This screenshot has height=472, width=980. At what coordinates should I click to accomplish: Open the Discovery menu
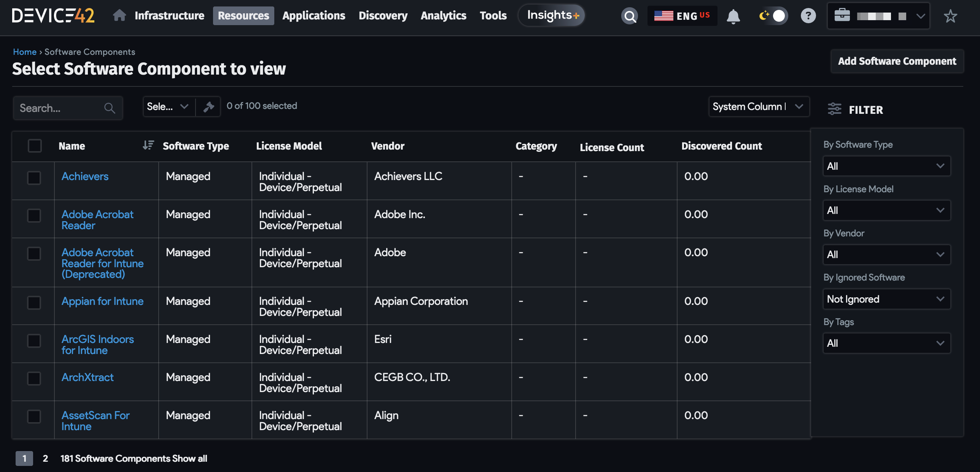coord(383,16)
